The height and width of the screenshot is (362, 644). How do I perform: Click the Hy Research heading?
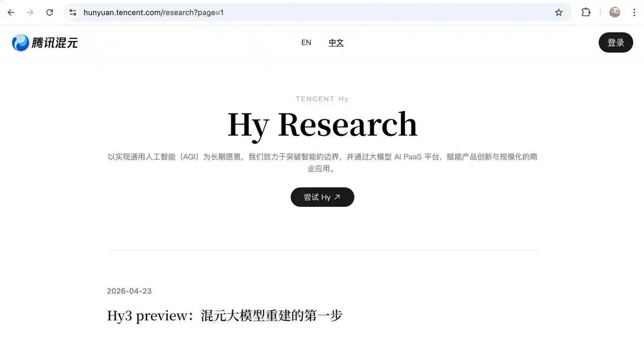click(322, 124)
